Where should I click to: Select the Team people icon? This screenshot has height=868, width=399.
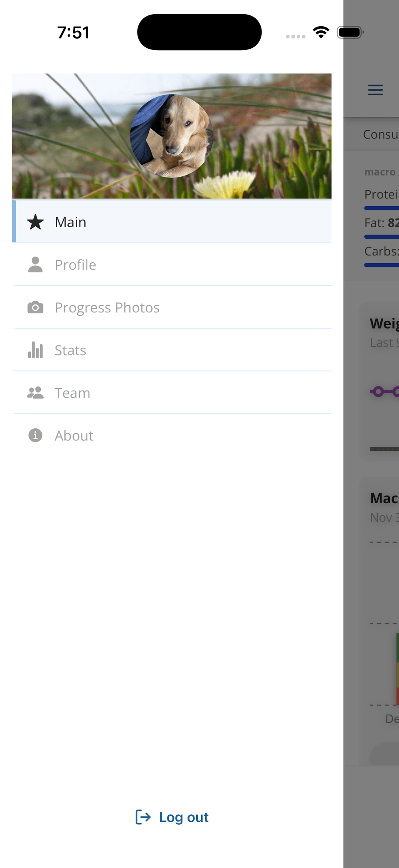tap(35, 393)
